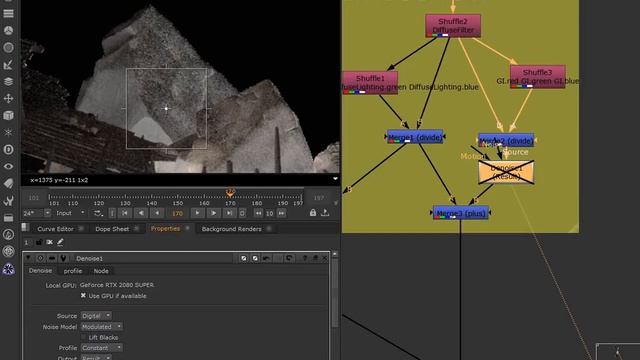Image resolution: width=640 pixels, height=360 pixels.
Task: Step forward one frame
Action: tap(197, 213)
